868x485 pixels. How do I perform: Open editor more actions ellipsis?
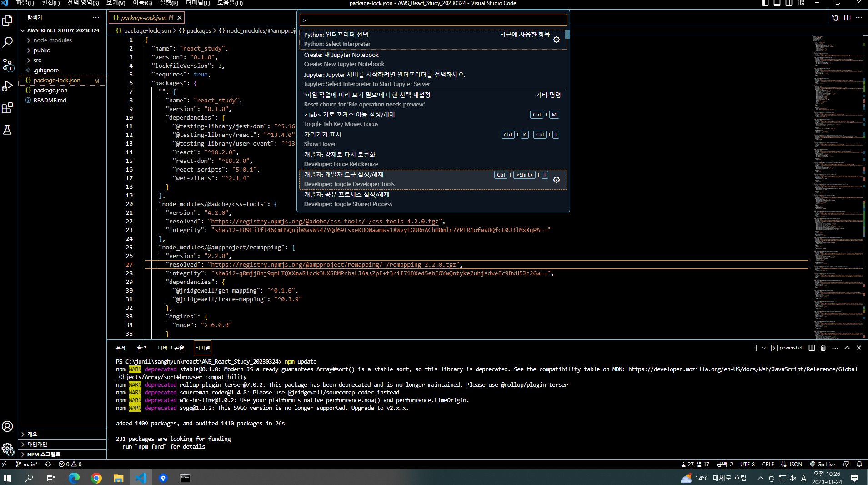(x=859, y=18)
